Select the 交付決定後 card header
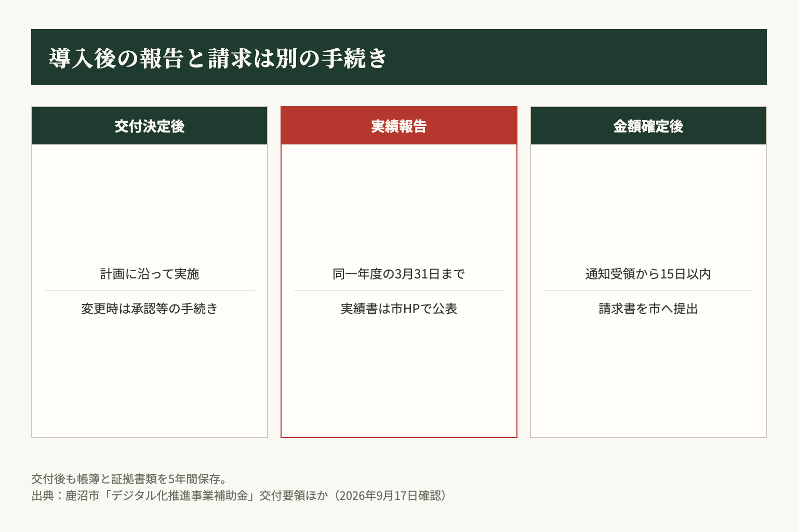Image resolution: width=798 pixels, height=532 pixels. pyautogui.click(x=150, y=126)
